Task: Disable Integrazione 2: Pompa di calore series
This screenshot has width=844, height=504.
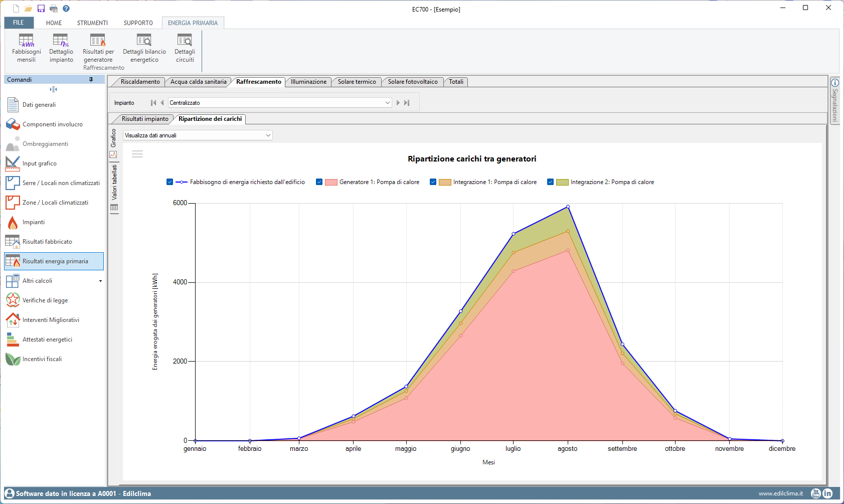Action: (x=551, y=182)
